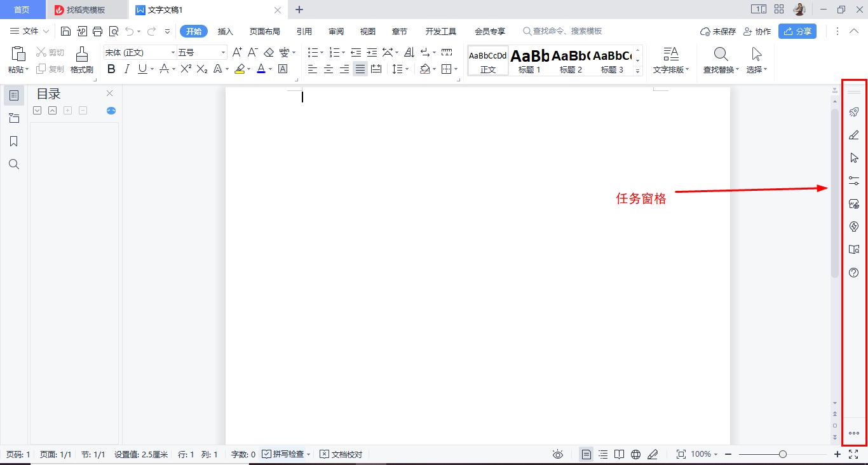The width and height of the screenshot is (868, 465).
Task: Open the bookmarks panel on the left sidebar
Action: click(x=13, y=141)
